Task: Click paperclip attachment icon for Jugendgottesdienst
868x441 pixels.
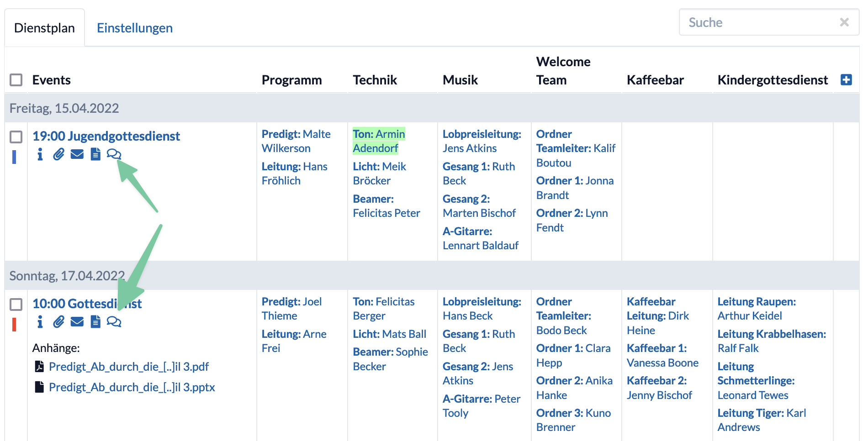Action: (x=58, y=154)
